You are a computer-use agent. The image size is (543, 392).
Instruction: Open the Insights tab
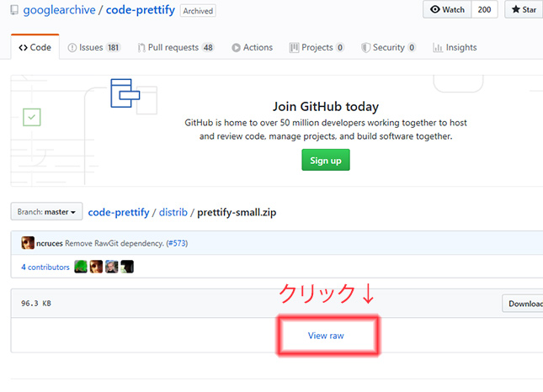pyautogui.click(x=455, y=47)
